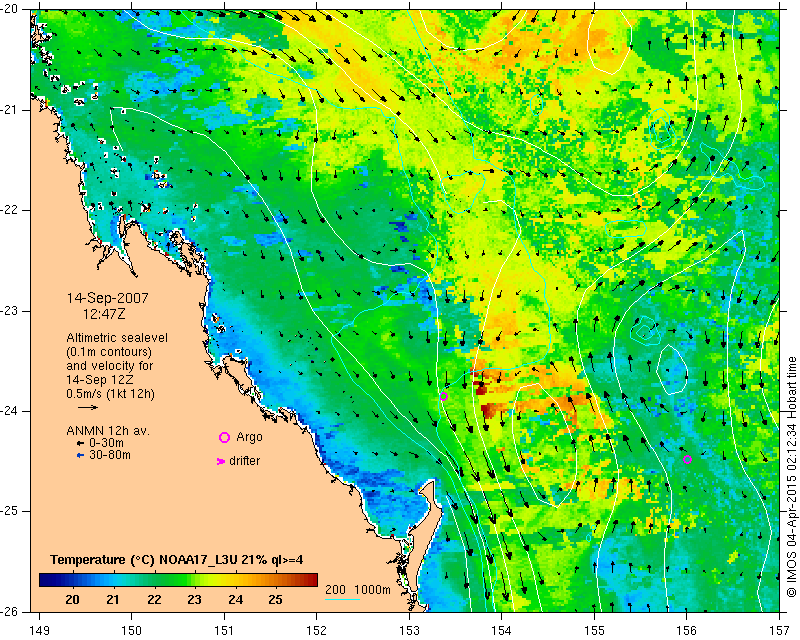Click the magenta Argo circle in the legend
This screenshot has height=640, width=800.
coord(224,437)
